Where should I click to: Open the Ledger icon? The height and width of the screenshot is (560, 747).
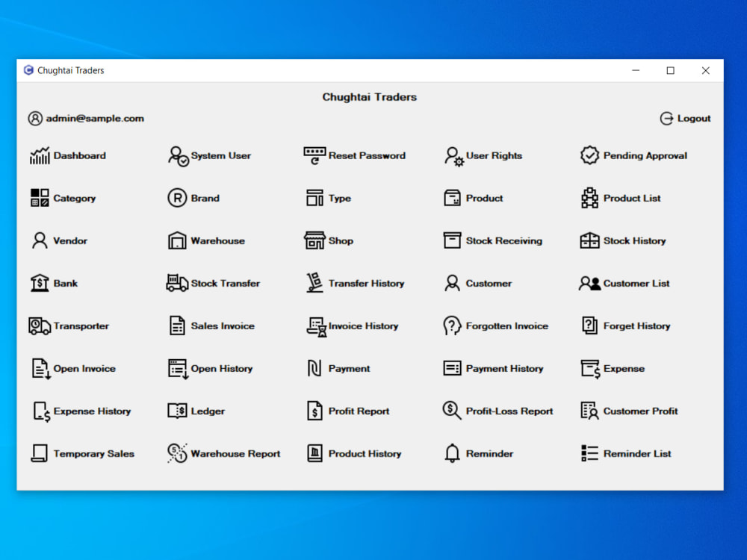pos(176,411)
